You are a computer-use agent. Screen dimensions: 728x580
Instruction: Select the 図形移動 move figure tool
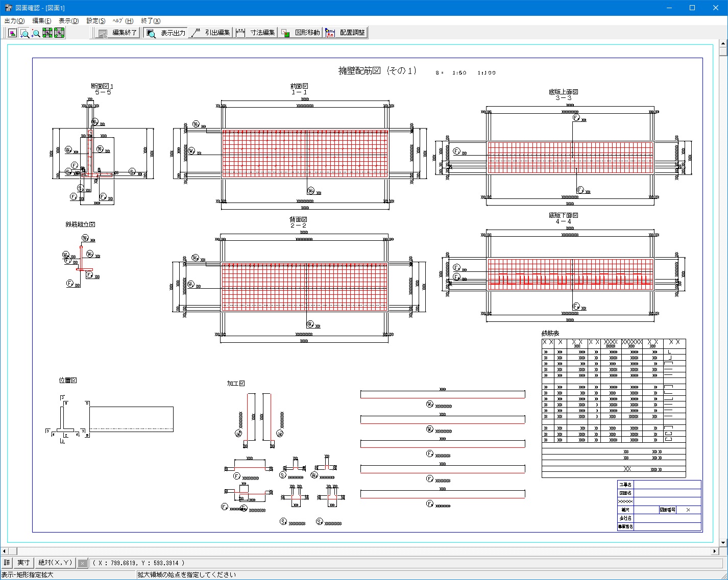click(x=301, y=33)
